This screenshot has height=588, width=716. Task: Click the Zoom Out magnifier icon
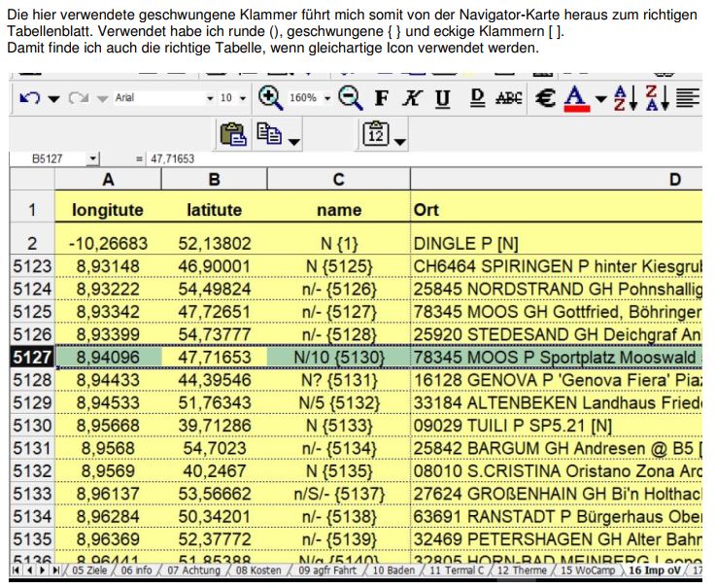(x=350, y=97)
